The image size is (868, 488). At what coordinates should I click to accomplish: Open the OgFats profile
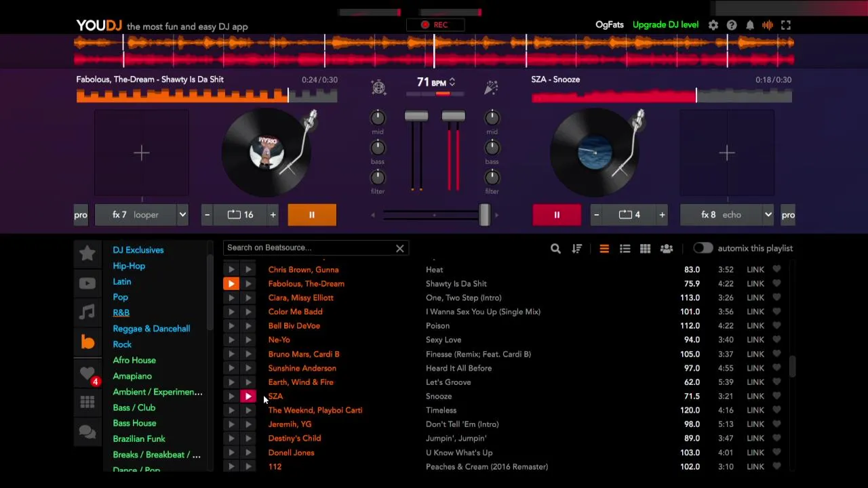coord(610,25)
